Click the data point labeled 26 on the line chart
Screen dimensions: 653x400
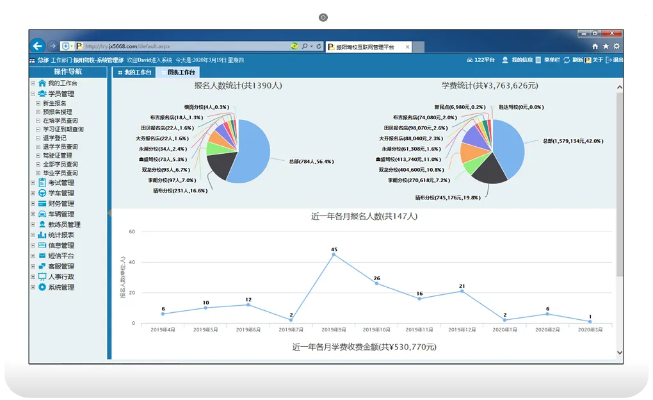[376, 283]
